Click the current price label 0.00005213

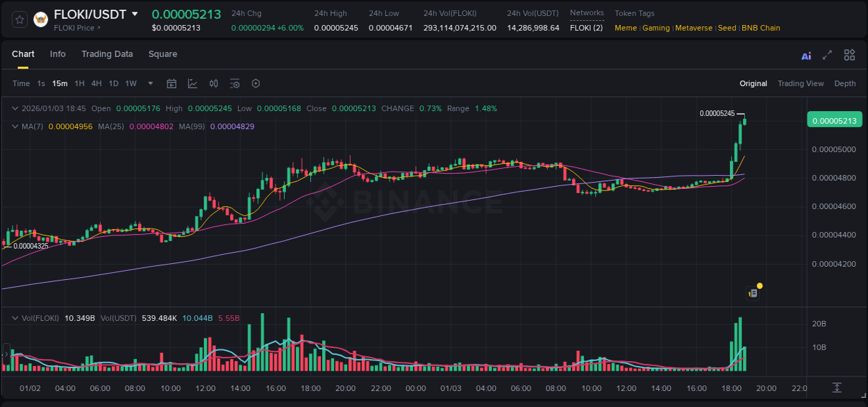pyautogui.click(x=835, y=119)
